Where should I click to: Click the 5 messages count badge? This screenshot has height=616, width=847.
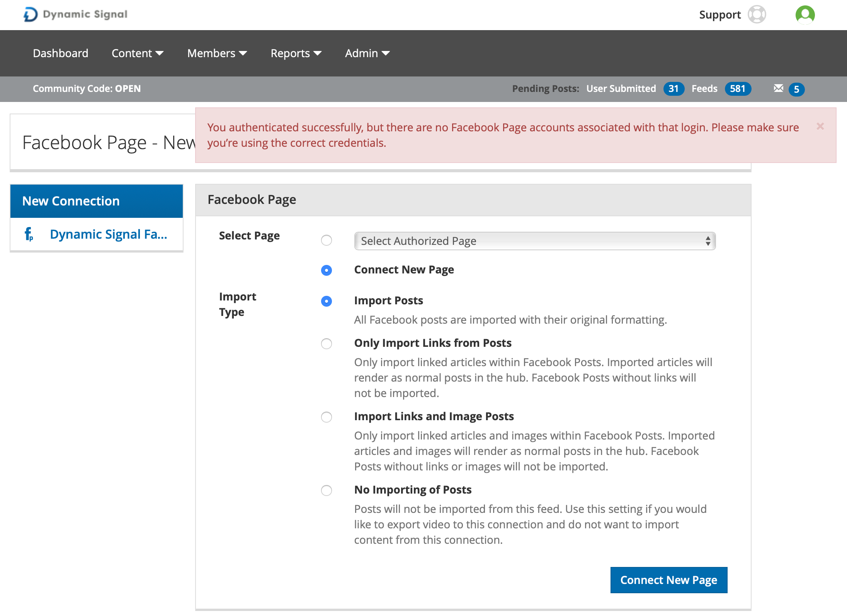tap(796, 89)
